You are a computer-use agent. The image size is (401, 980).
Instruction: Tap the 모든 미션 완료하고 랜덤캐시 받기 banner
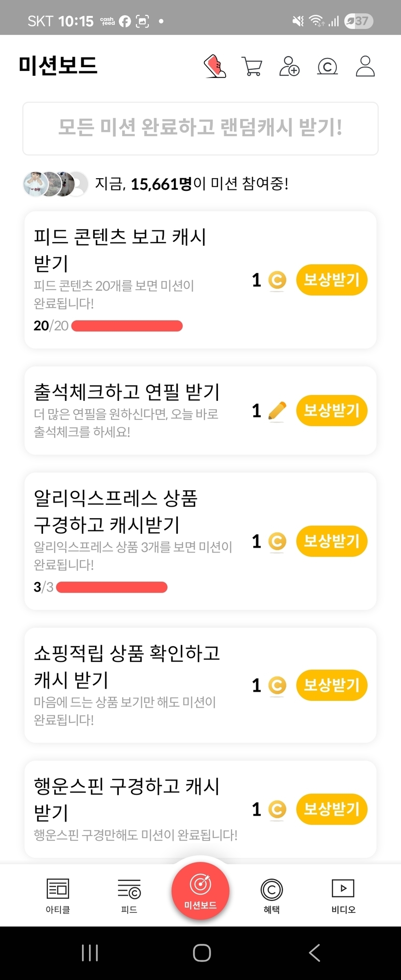point(200,128)
